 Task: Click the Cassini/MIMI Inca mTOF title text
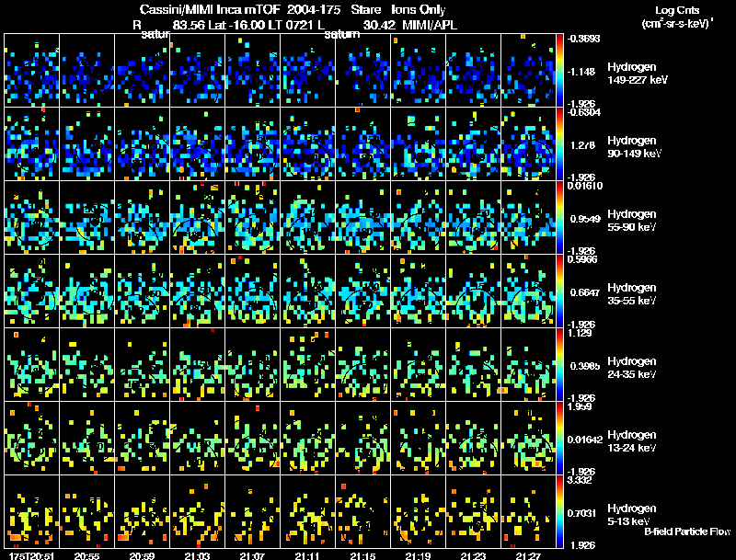210,9
